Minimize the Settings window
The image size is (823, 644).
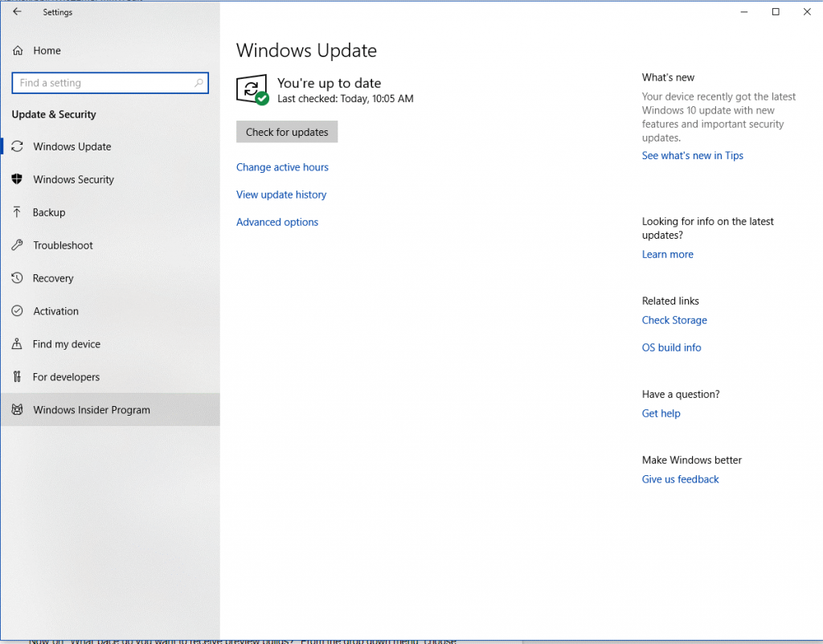pyautogui.click(x=743, y=11)
